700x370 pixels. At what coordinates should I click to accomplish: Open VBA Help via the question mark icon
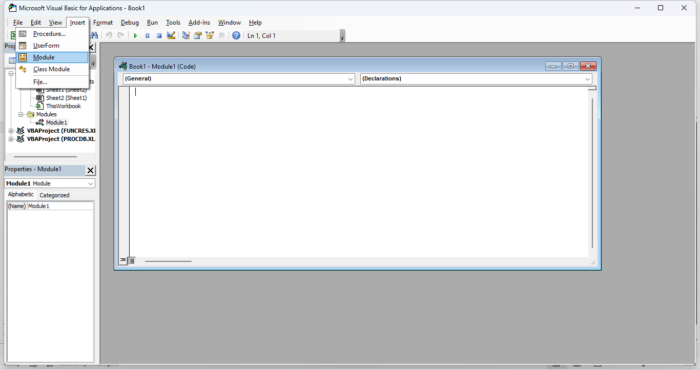(236, 35)
